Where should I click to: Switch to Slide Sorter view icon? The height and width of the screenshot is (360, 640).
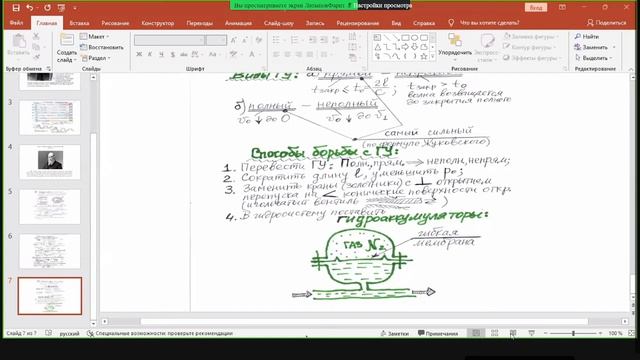click(x=494, y=333)
